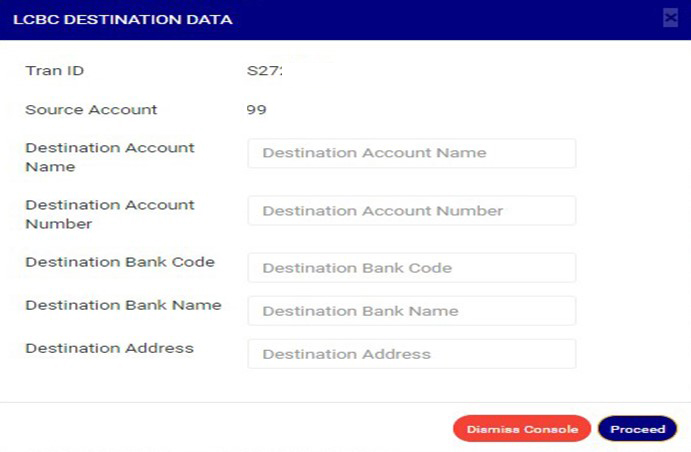Close the LCBC Destination Data dialog
Image resolution: width=691 pixels, height=452 pixels.
(x=670, y=17)
